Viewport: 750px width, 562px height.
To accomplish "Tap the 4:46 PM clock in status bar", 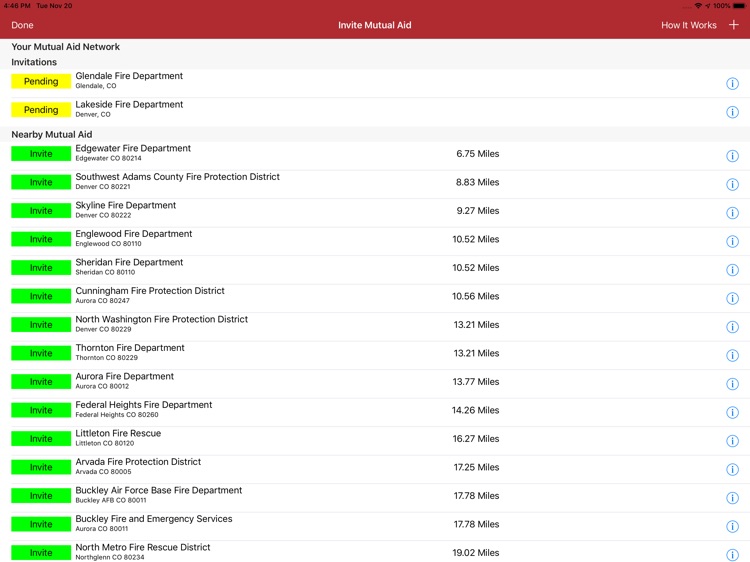I will tap(17, 6).
